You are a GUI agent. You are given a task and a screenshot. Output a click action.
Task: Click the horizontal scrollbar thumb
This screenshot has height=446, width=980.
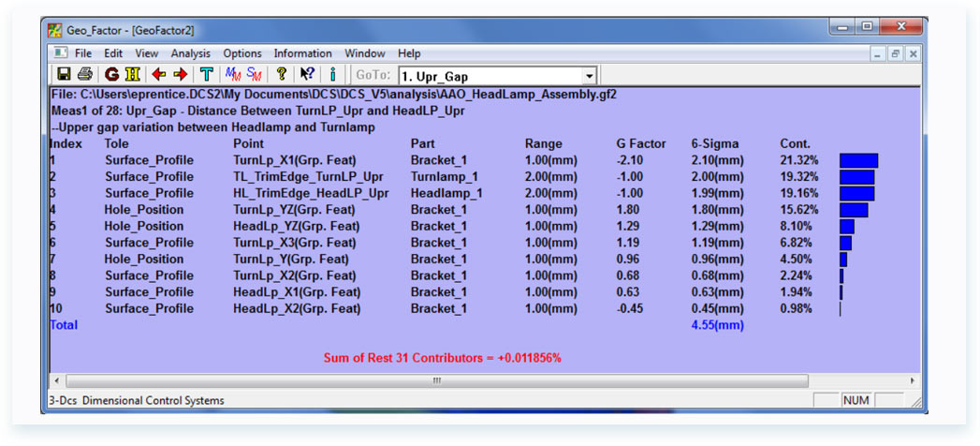(437, 380)
